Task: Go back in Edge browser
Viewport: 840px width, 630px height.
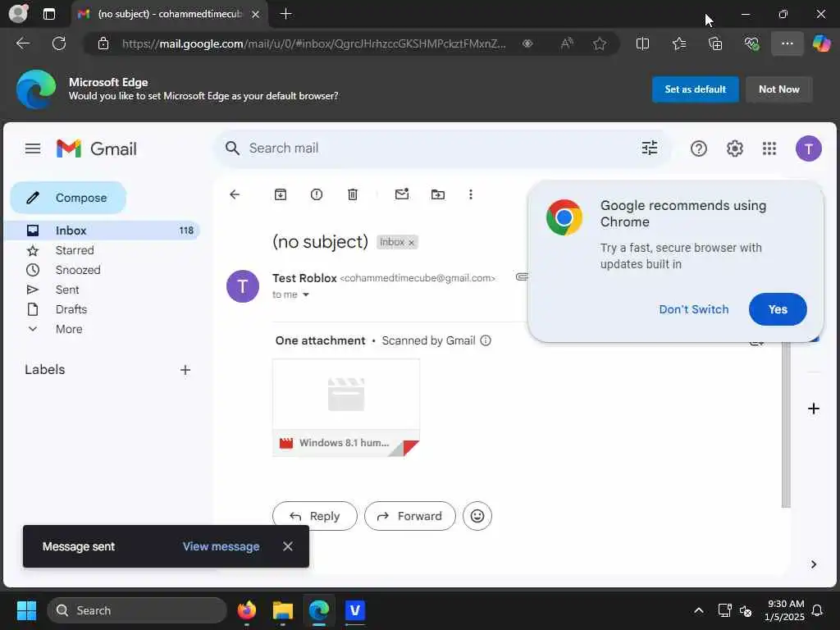Action: 22,43
